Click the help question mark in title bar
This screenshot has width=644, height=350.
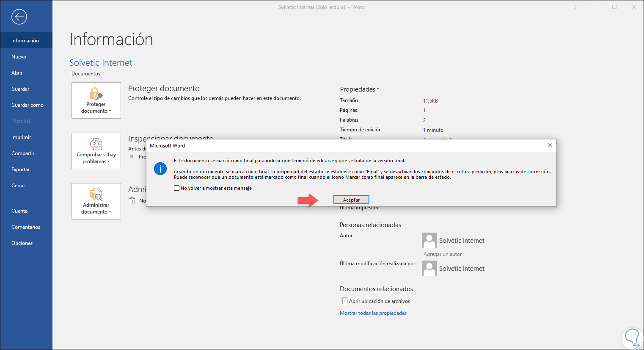point(575,7)
